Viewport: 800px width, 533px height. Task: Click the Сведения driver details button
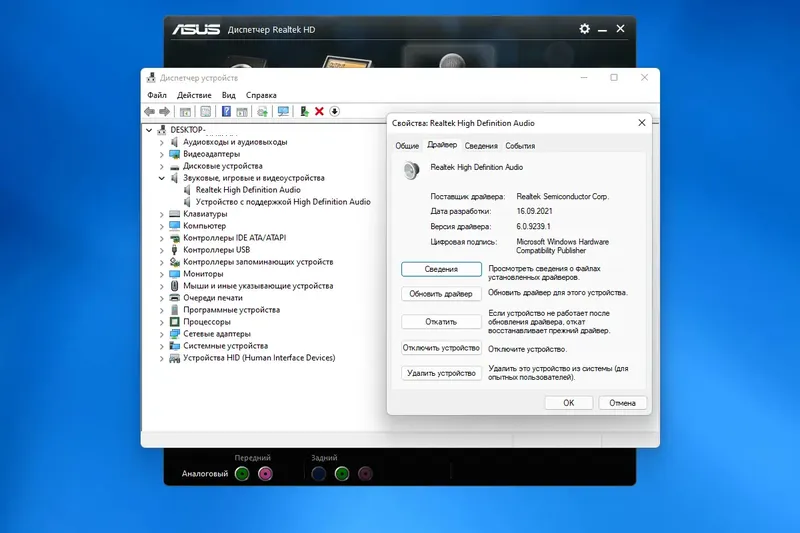[x=441, y=269]
